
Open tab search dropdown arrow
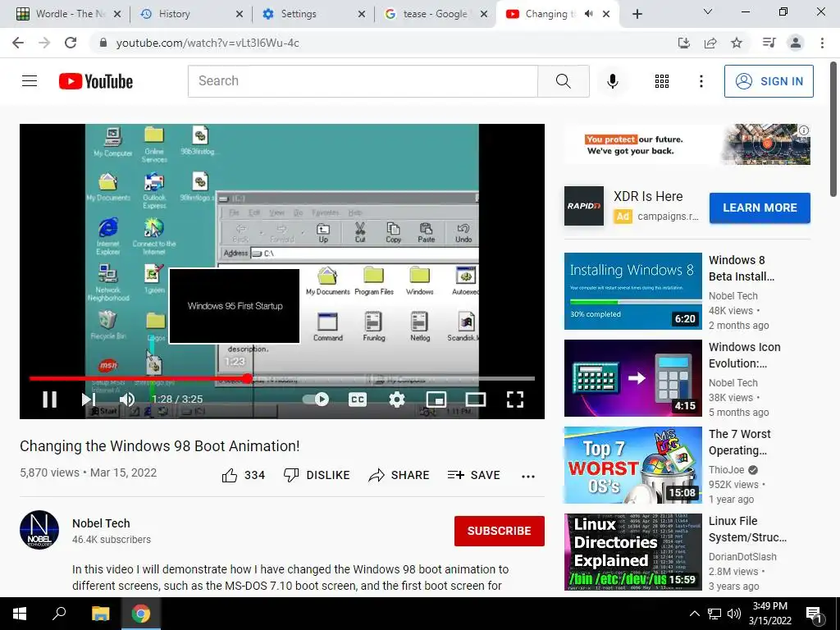coord(708,11)
